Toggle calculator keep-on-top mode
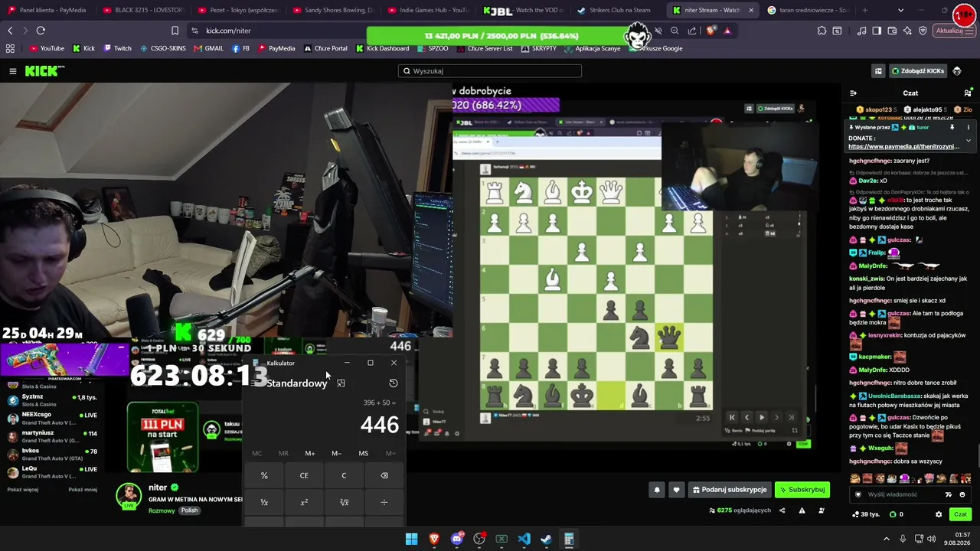 341,383
